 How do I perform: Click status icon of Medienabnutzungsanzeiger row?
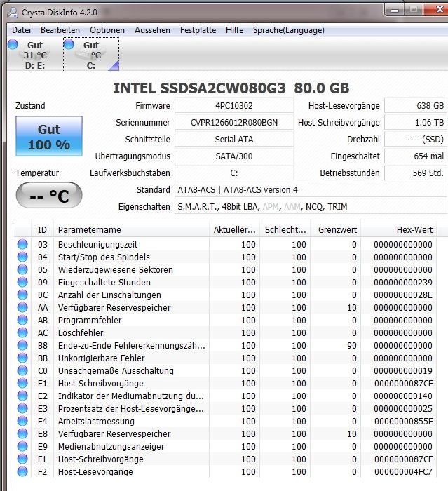coord(22,446)
